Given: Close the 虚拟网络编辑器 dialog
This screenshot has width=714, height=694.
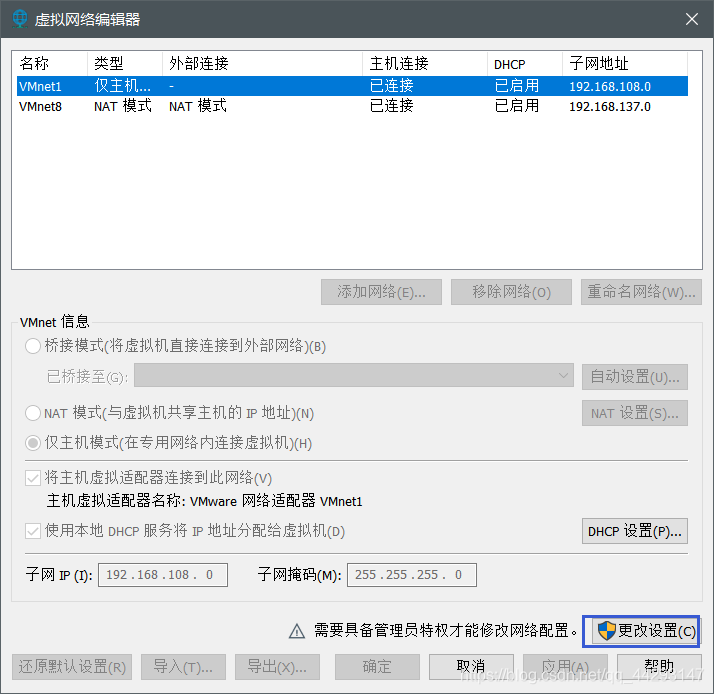Looking at the screenshot, I should 692,19.
